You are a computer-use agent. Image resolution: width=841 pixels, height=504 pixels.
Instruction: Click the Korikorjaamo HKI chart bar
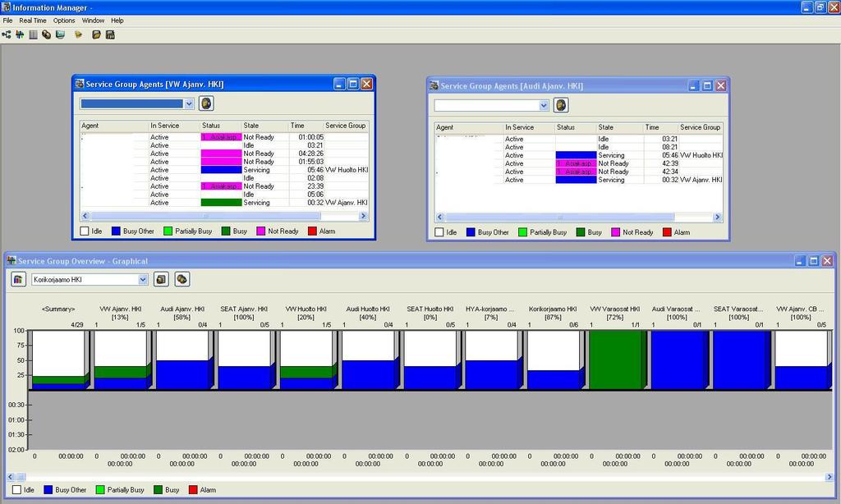tap(554, 360)
